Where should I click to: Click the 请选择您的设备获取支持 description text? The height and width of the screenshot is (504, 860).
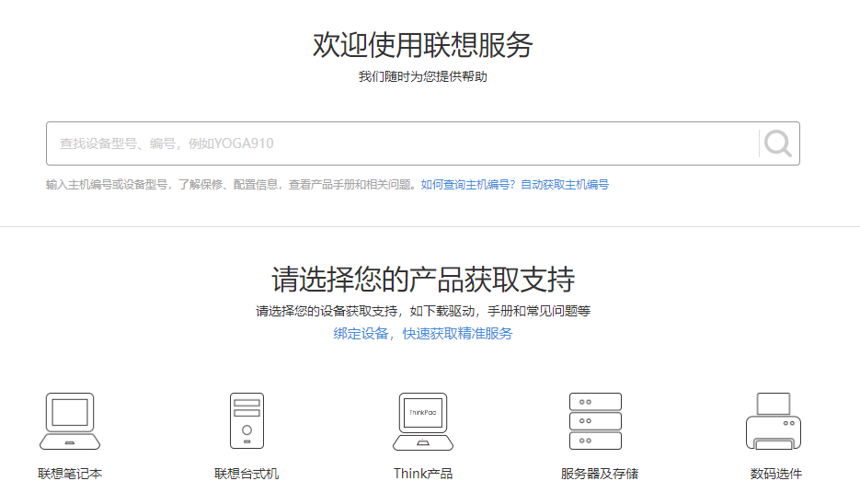(x=423, y=312)
